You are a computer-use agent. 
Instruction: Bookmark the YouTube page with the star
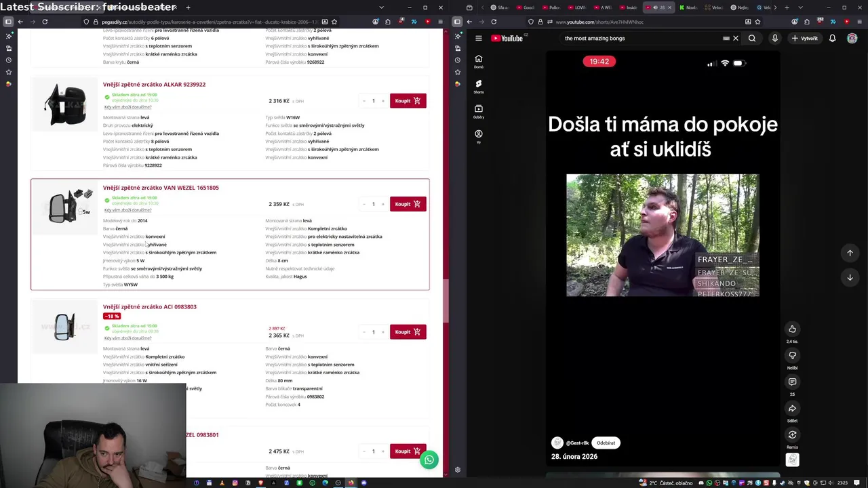757,22
